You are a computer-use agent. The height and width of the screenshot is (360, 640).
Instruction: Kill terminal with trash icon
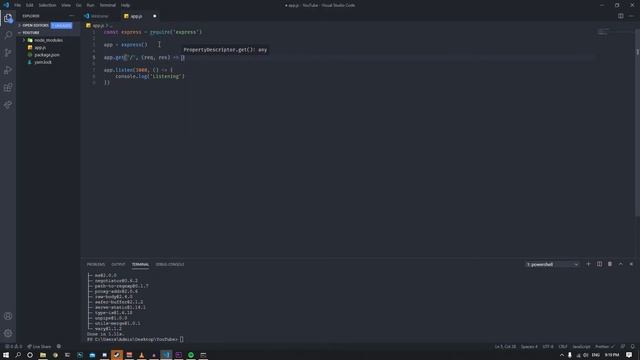coord(610,264)
